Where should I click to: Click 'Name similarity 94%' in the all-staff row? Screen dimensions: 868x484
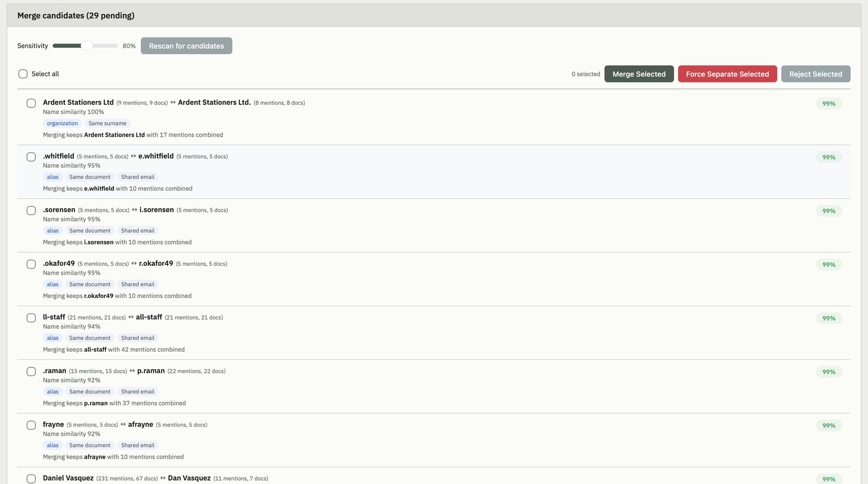click(72, 327)
